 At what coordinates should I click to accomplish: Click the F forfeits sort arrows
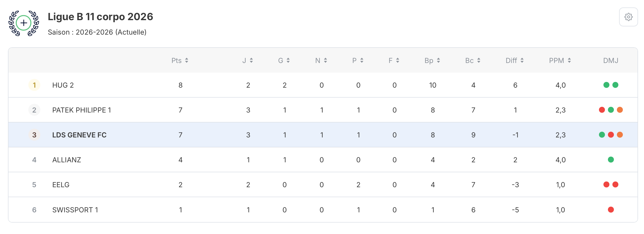(x=397, y=60)
